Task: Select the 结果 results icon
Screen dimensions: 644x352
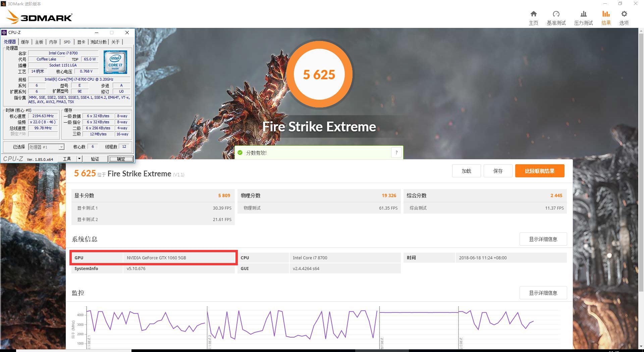Action: click(x=606, y=16)
